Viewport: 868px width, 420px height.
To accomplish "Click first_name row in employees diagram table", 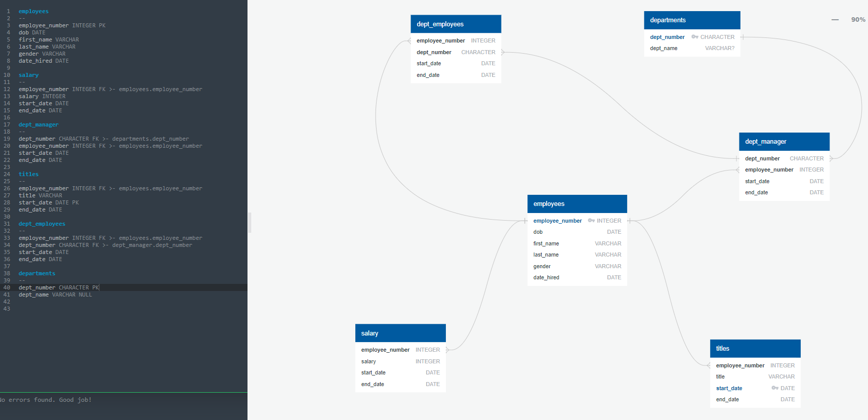I will coord(577,243).
